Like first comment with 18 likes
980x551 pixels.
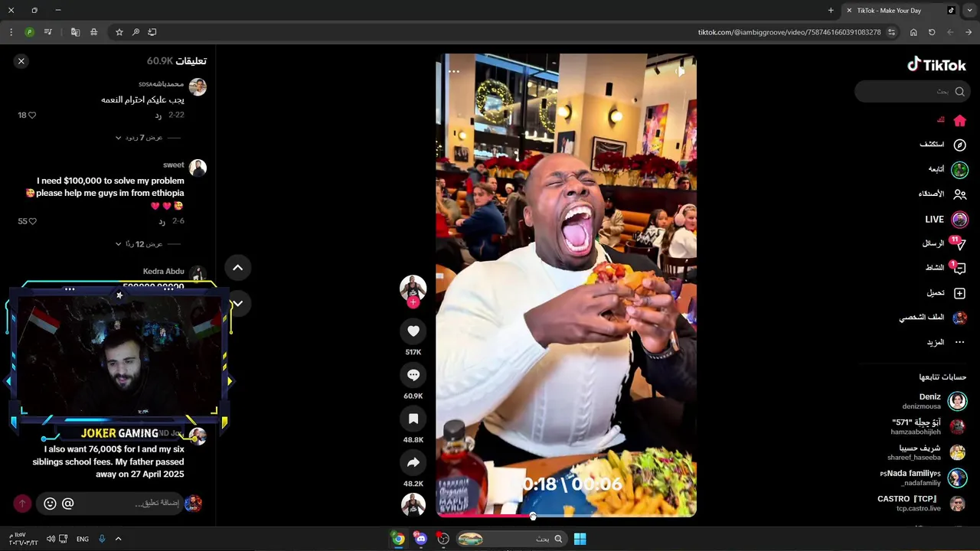point(31,116)
